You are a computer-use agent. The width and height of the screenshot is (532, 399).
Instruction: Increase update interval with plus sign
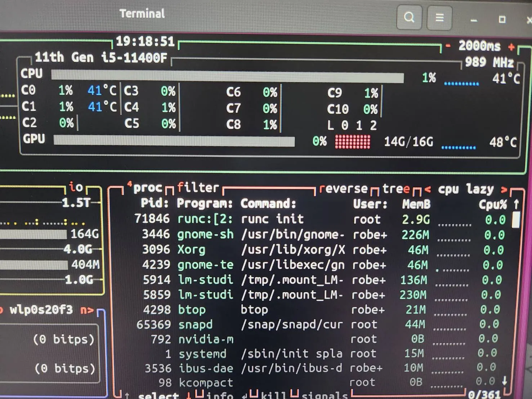pyautogui.click(x=511, y=47)
